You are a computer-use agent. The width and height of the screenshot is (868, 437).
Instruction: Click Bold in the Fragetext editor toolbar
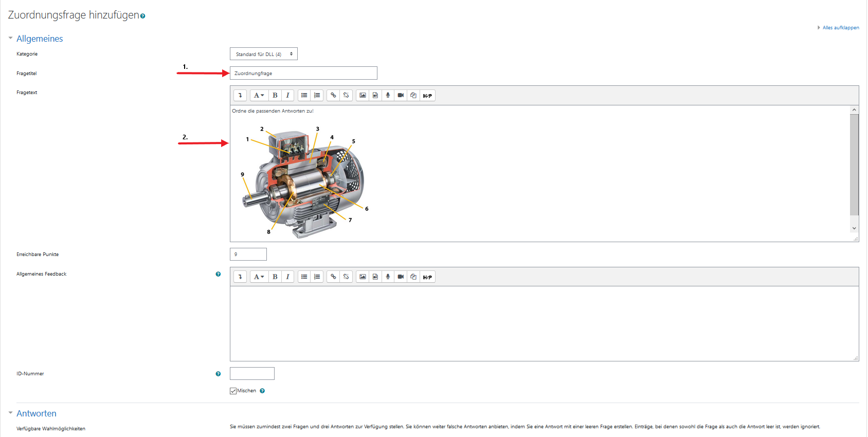pyautogui.click(x=275, y=96)
